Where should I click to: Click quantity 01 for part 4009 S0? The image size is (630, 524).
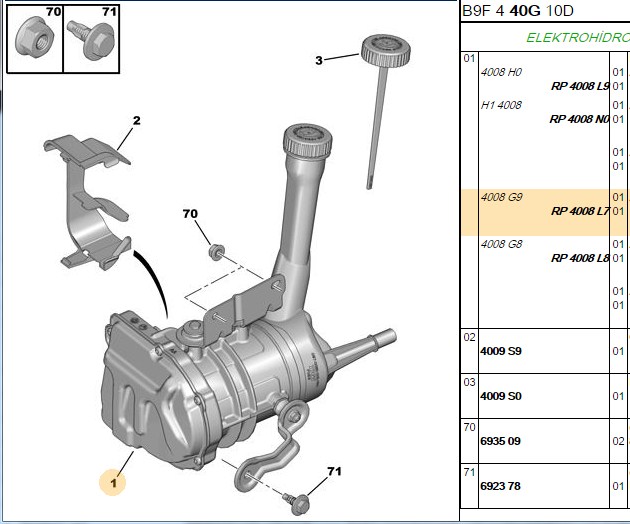(618, 396)
